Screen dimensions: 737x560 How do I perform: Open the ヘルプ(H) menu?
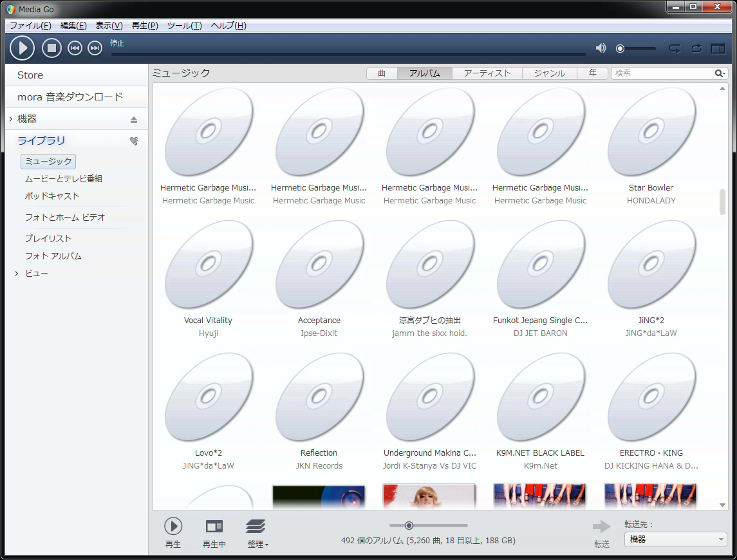coord(229,25)
